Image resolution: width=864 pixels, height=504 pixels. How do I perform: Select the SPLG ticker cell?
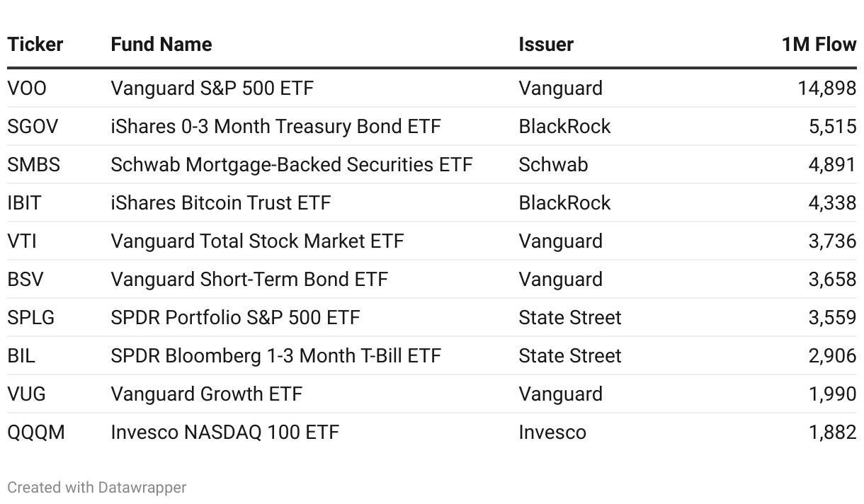coord(31,318)
